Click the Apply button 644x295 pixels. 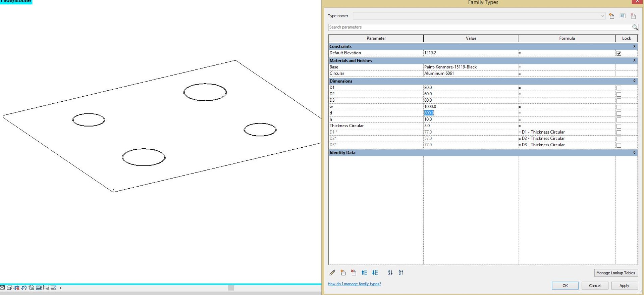pos(624,286)
